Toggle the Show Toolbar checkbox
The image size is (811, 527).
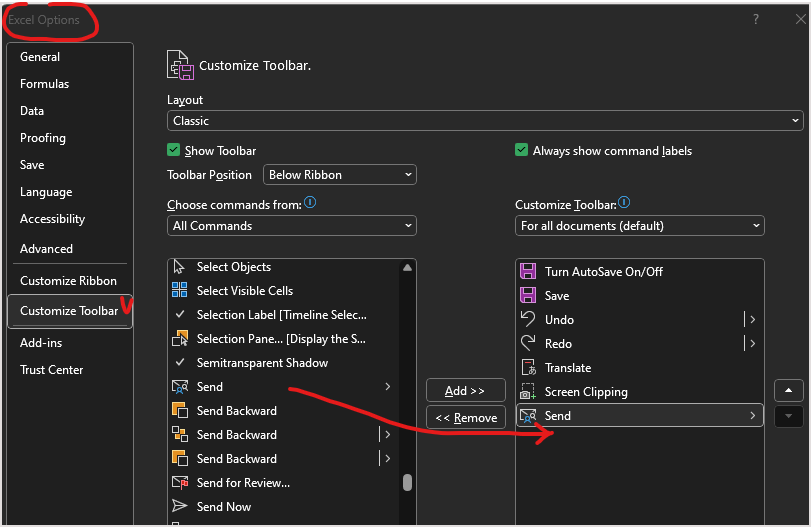[173, 150]
